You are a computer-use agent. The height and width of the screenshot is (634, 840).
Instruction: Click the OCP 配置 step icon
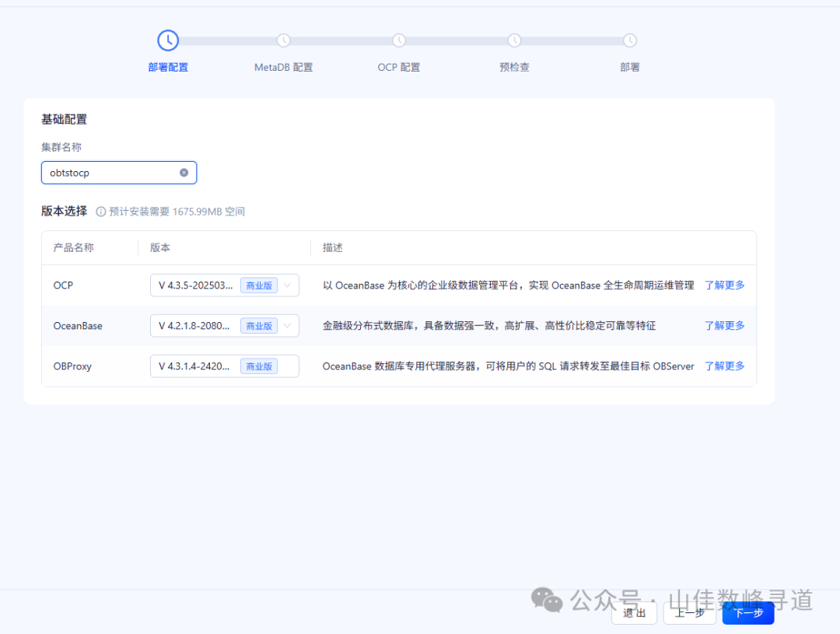pyautogui.click(x=399, y=40)
